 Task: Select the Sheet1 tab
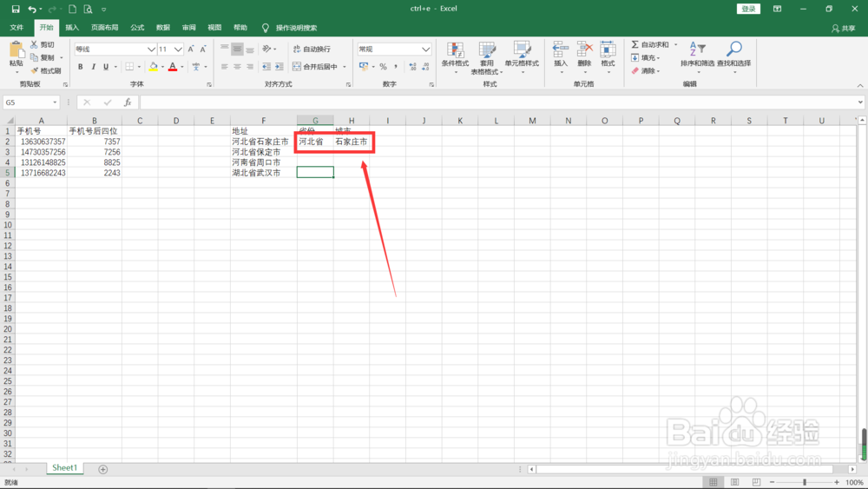(x=65, y=468)
